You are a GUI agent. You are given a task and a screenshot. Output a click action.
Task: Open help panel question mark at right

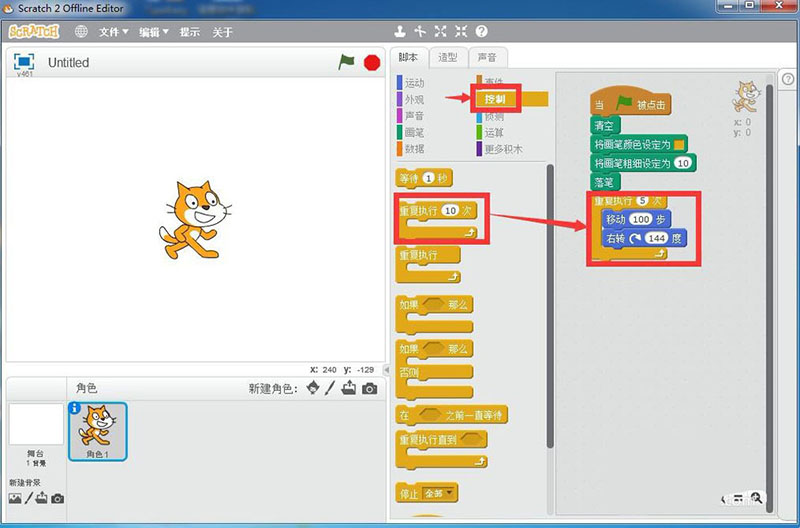[788, 79]
